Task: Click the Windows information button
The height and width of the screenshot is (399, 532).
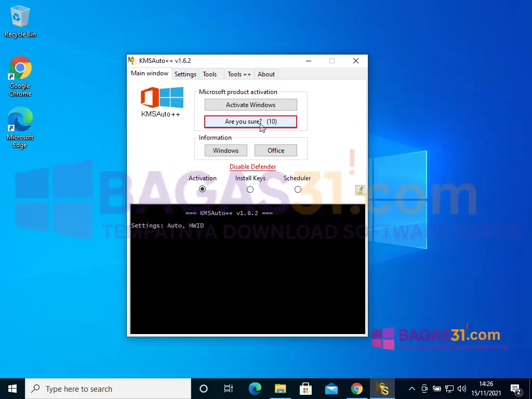Action: tap(226, 151)
